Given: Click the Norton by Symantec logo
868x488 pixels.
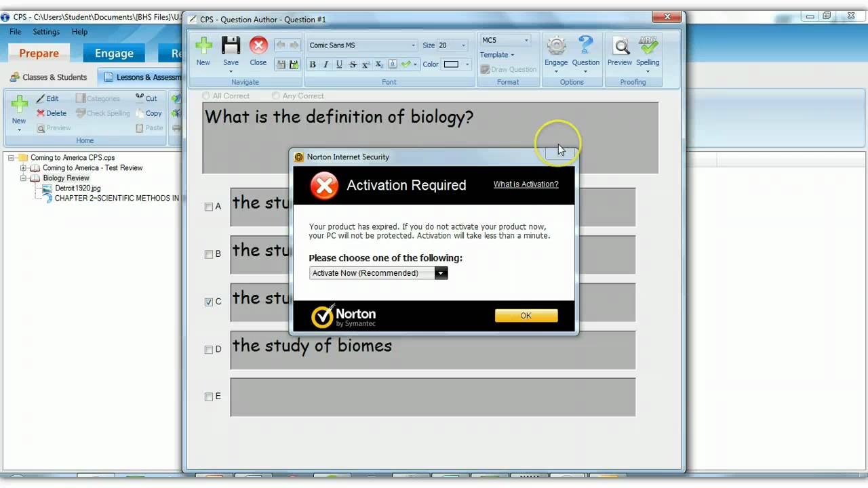Looking at the screenshot, I should tap(344, 316).
